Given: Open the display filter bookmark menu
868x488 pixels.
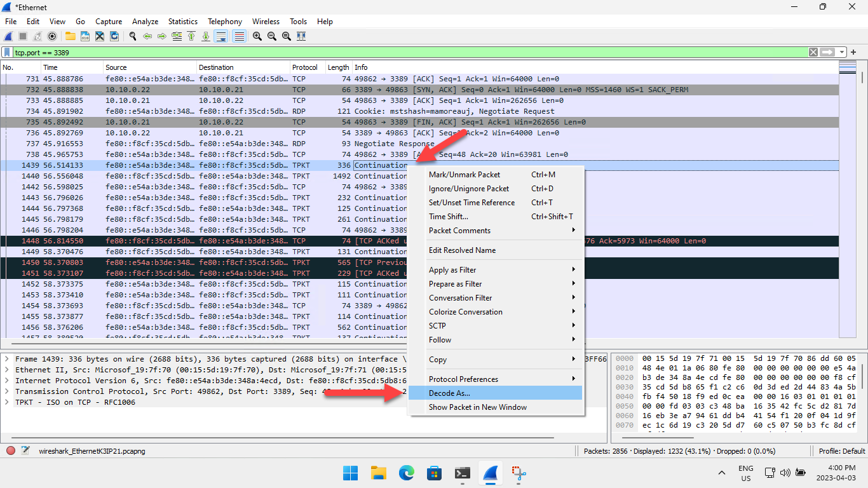Looking at the screenshot, I should click(8, 52).
